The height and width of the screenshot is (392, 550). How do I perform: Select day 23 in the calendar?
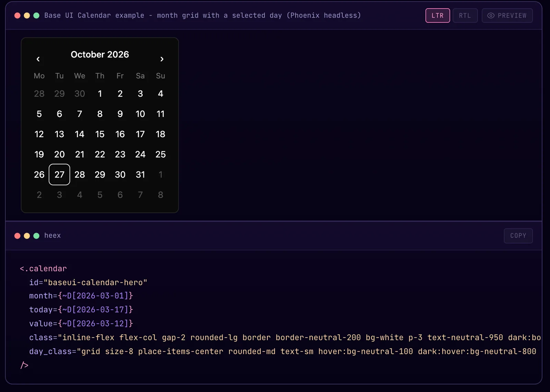point(120,154)
